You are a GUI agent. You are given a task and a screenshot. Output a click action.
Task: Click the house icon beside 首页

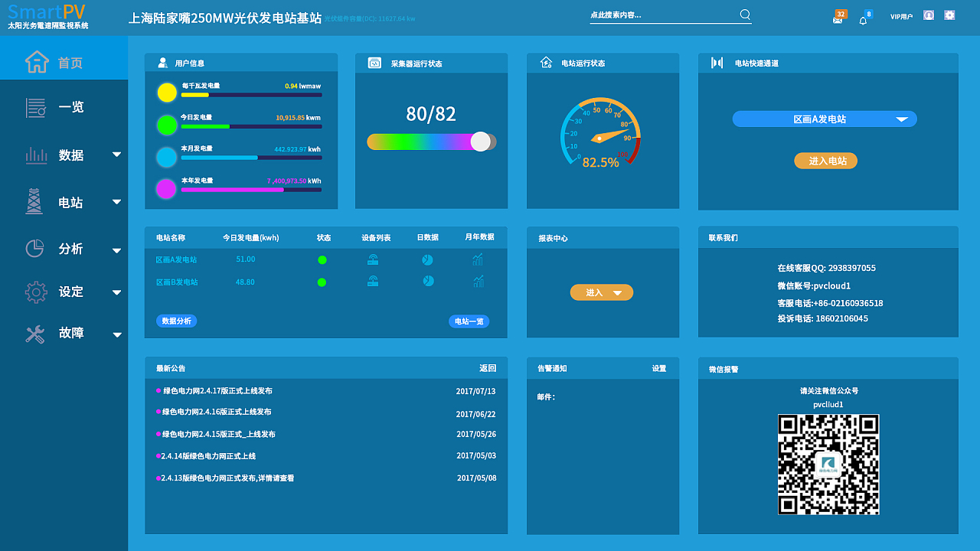37,62
